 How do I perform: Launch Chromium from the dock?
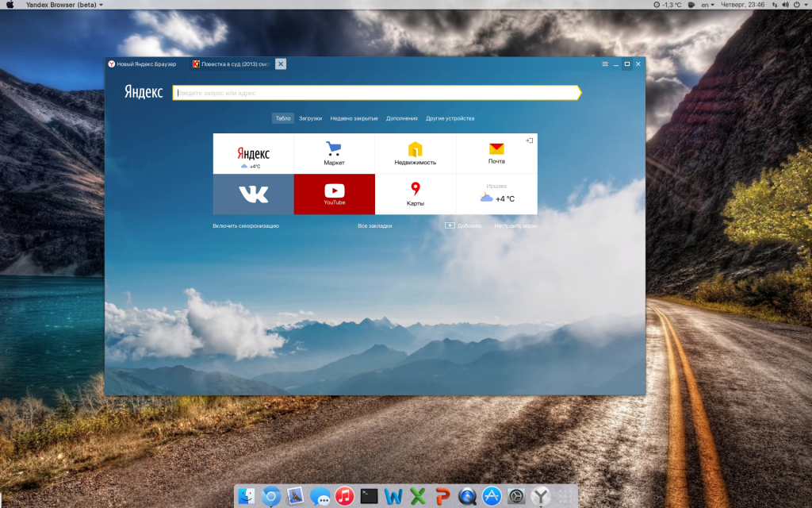click(271, 496)
